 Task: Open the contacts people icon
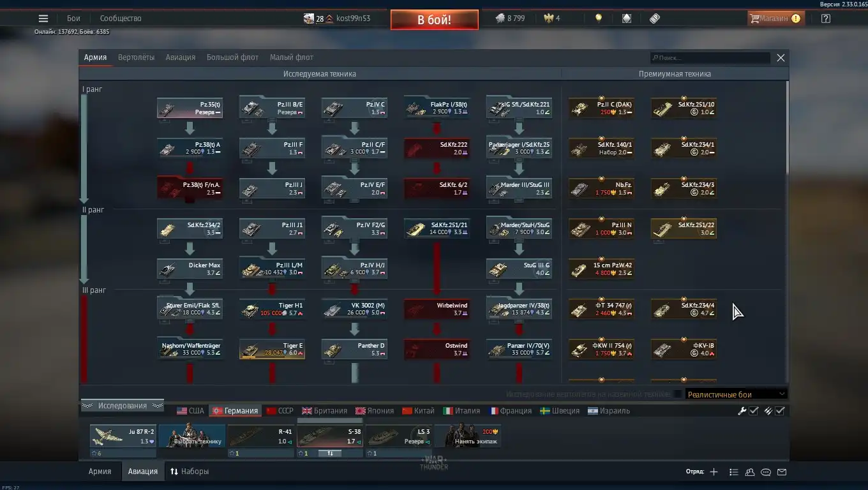750,472
